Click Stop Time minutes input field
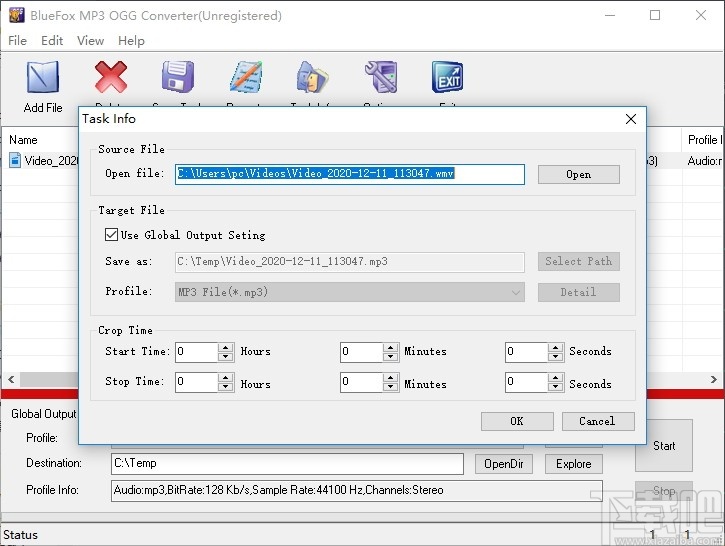 point(362,382)
